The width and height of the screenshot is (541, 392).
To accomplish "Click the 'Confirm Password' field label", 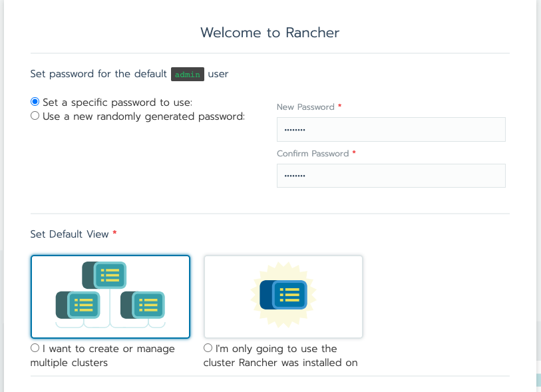I will (313, 154).
